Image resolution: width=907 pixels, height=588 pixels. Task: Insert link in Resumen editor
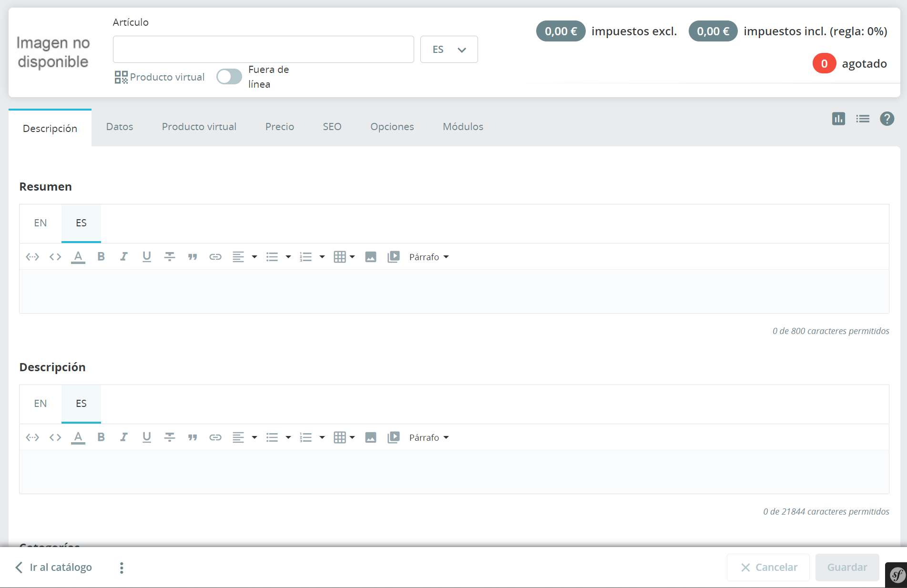click(x=215, y=257)
